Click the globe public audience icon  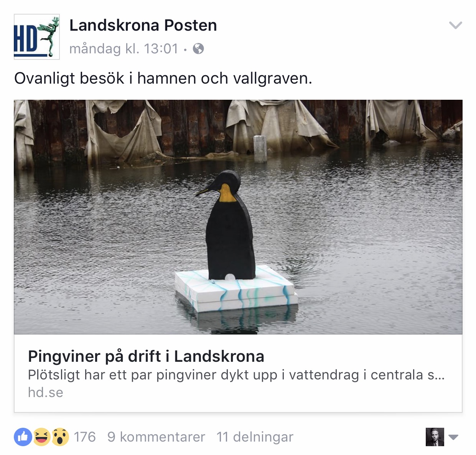tap(198, 49)
